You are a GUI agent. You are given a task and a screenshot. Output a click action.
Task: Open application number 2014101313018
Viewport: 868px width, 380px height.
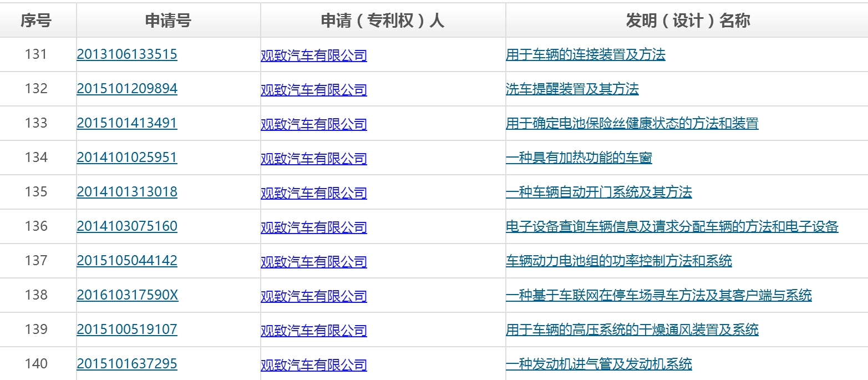127,192
